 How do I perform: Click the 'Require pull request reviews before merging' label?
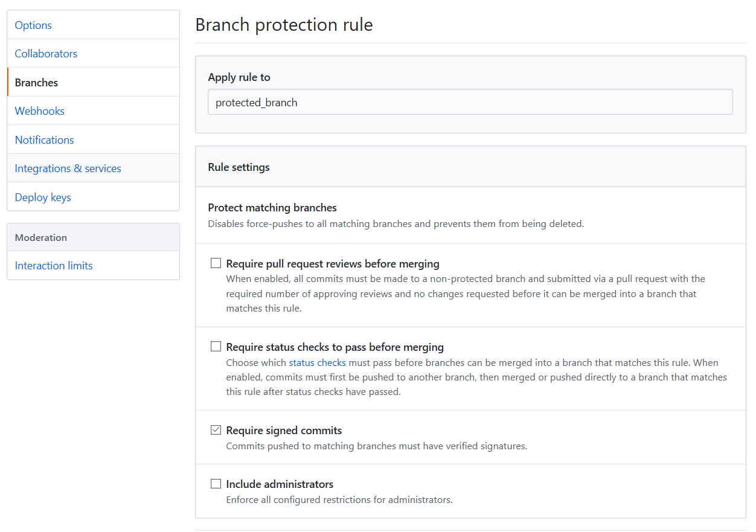tap(332, 263)
